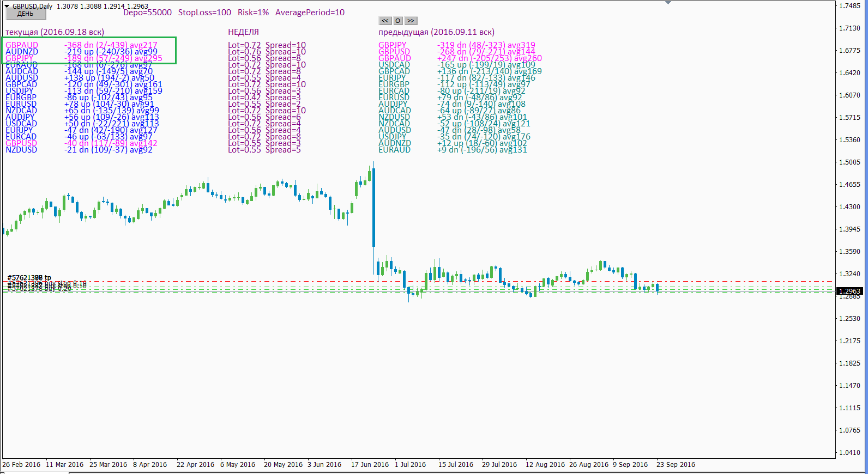Select GBPAUD in the current week list
Screen dimensions: 868x474
tap(22, 45)
